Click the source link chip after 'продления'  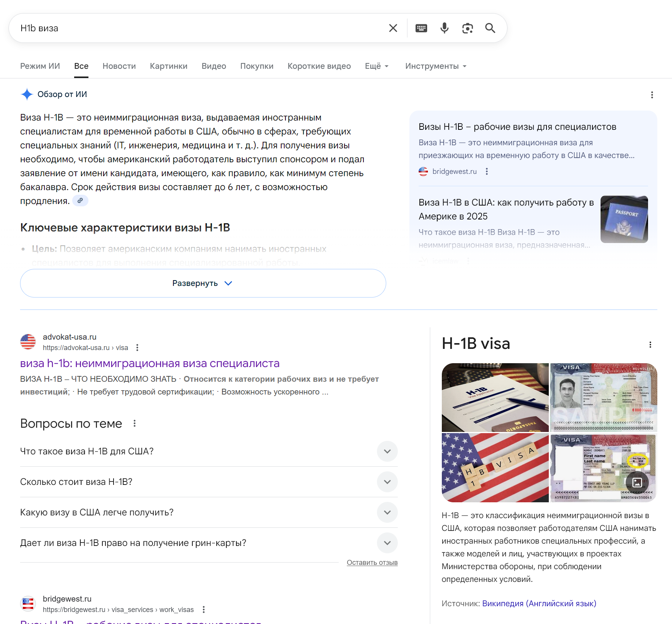tap(80, 201)
